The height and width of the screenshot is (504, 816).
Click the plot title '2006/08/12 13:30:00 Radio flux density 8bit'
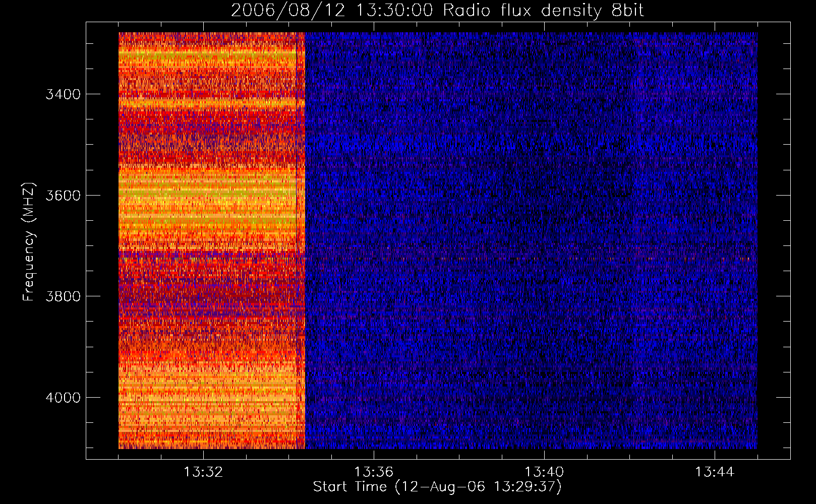[438, 10]
